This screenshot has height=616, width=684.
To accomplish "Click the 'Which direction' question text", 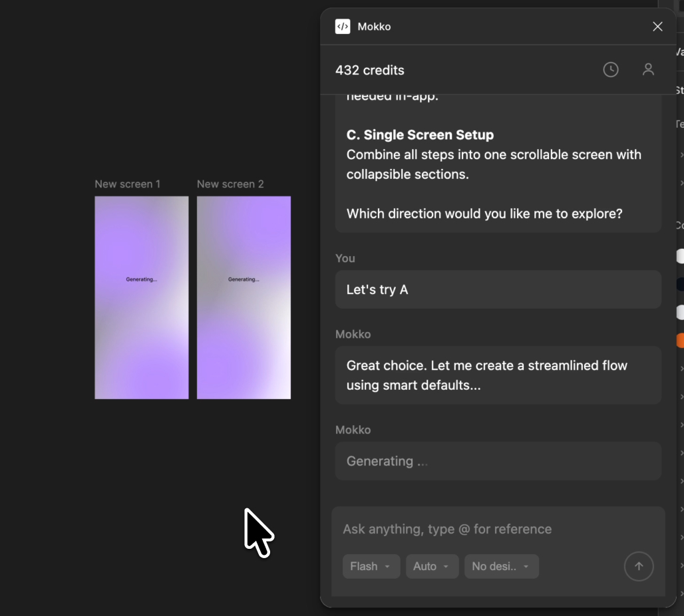I will point(484,213).
